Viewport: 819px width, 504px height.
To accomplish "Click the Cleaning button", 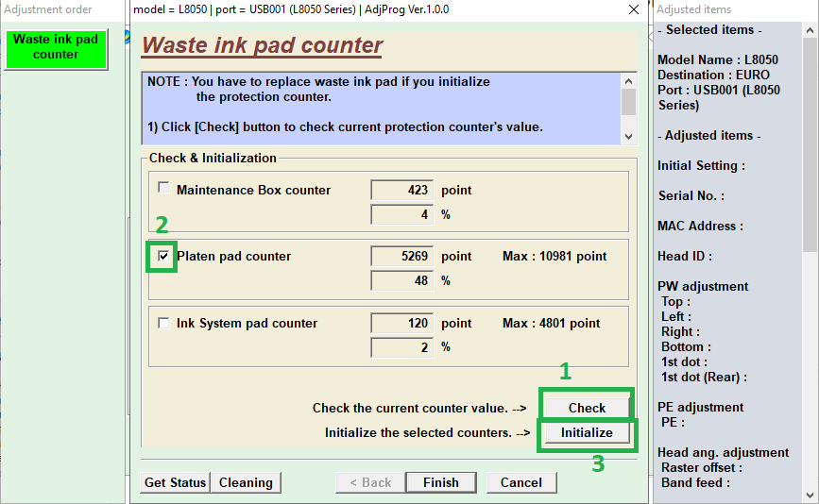I will pyautogui.click(x=246, y=482).
